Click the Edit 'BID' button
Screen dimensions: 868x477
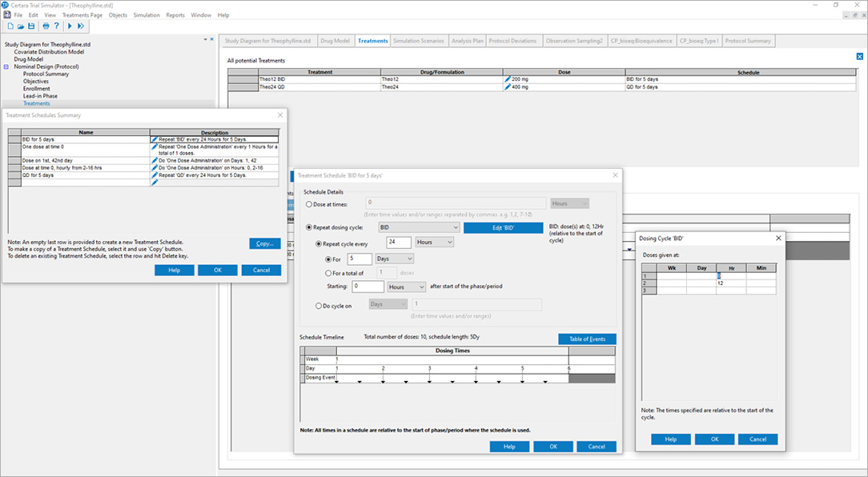pos(503,227)
